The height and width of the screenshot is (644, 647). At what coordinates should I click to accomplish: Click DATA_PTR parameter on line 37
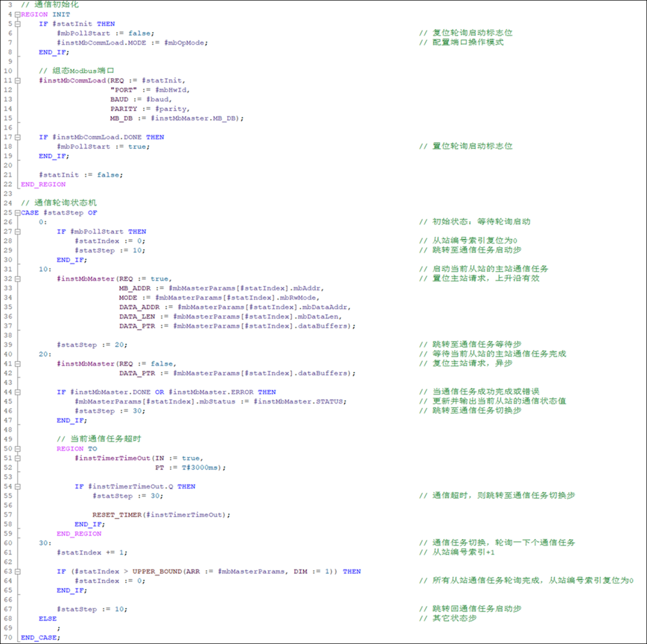[237, 326]
